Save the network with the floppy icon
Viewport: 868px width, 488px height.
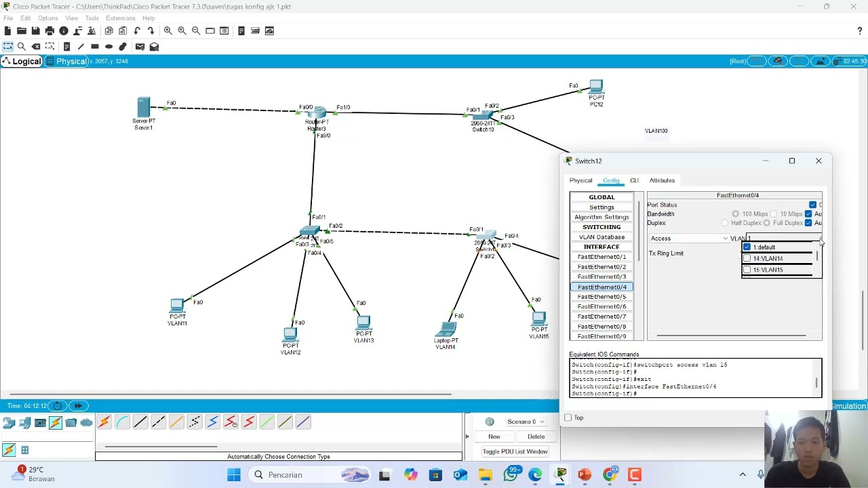[x=35, y=30]
